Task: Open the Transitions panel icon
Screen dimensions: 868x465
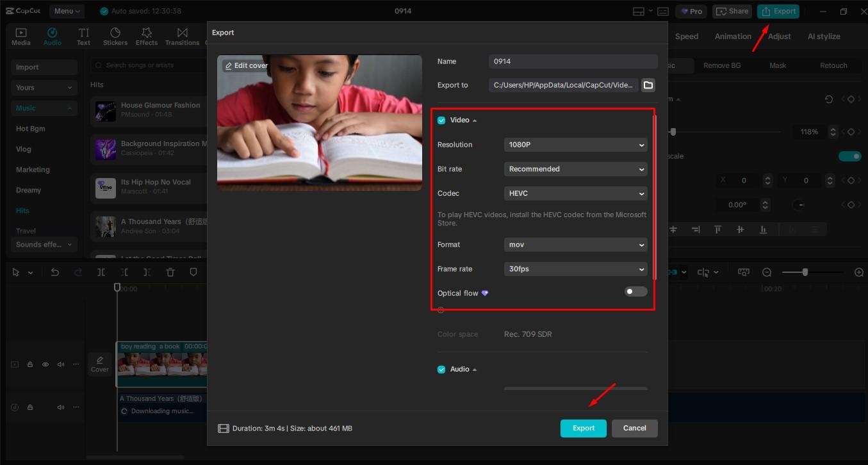Action: [x=183, y=33]
